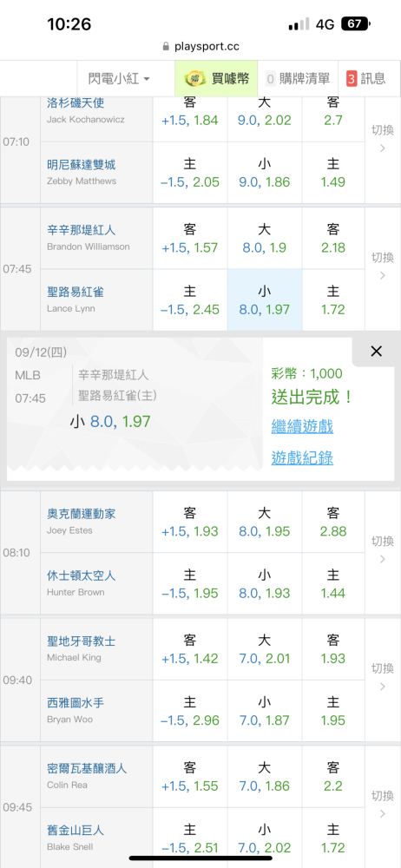The height and width of the screenshot is (868, 401).
Task: Pick 主 -1.5, 1.95 Astros spread
Action: [190, 583]
